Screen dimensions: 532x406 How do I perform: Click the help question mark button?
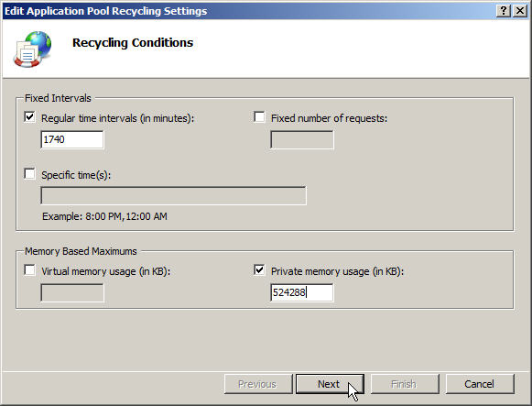pos(504,11)
